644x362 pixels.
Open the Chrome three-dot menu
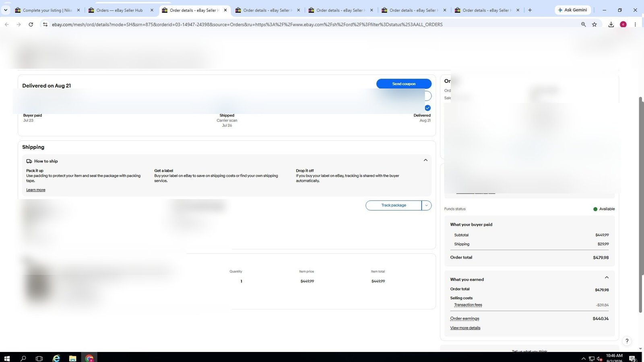coord(635,25)
